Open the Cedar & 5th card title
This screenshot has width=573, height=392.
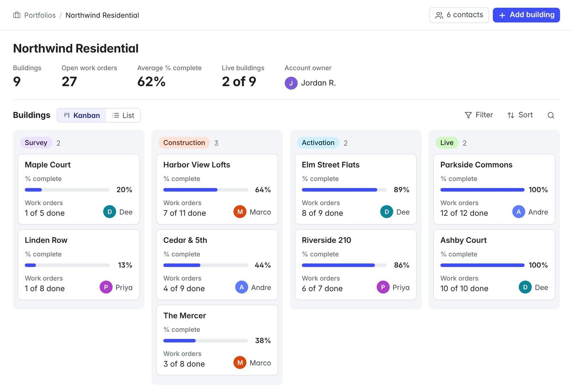[x=185, y=240]
